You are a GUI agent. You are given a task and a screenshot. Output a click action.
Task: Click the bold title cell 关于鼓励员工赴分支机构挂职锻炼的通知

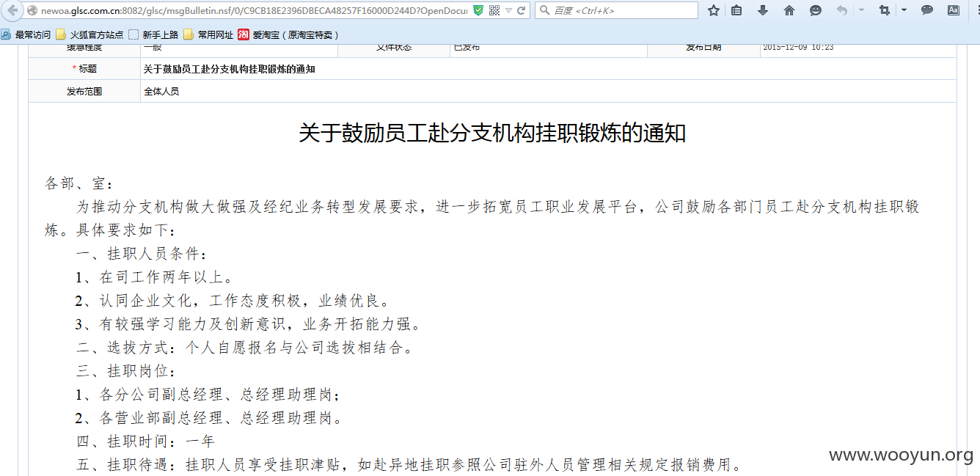230,69
